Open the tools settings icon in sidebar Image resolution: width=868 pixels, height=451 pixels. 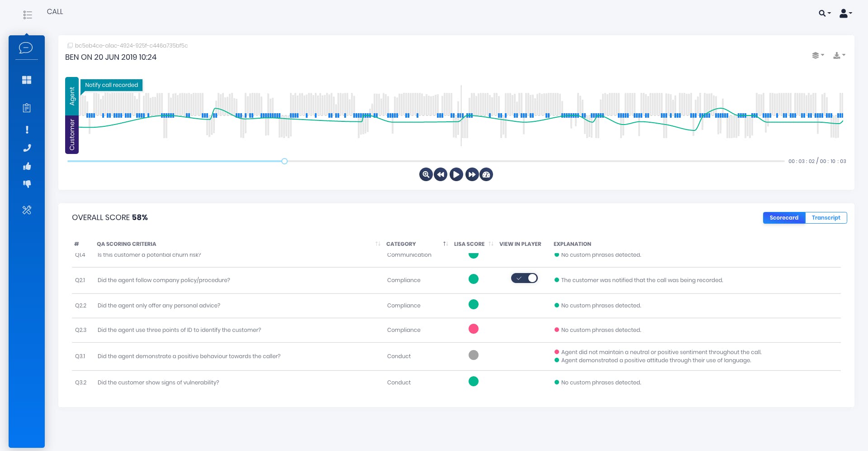(27, 210)
